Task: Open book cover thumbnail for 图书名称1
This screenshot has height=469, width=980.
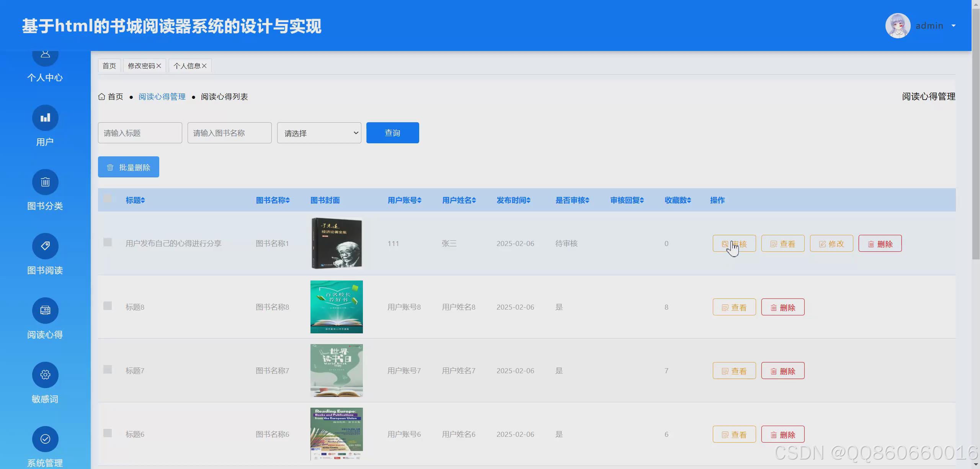Action: click(x=336, y=243)
